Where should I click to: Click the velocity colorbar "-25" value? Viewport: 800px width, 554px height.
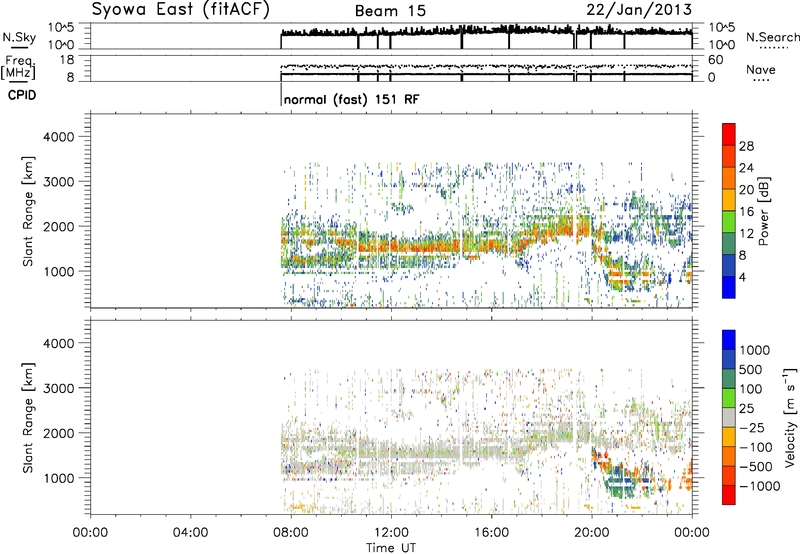click(752, 428)
